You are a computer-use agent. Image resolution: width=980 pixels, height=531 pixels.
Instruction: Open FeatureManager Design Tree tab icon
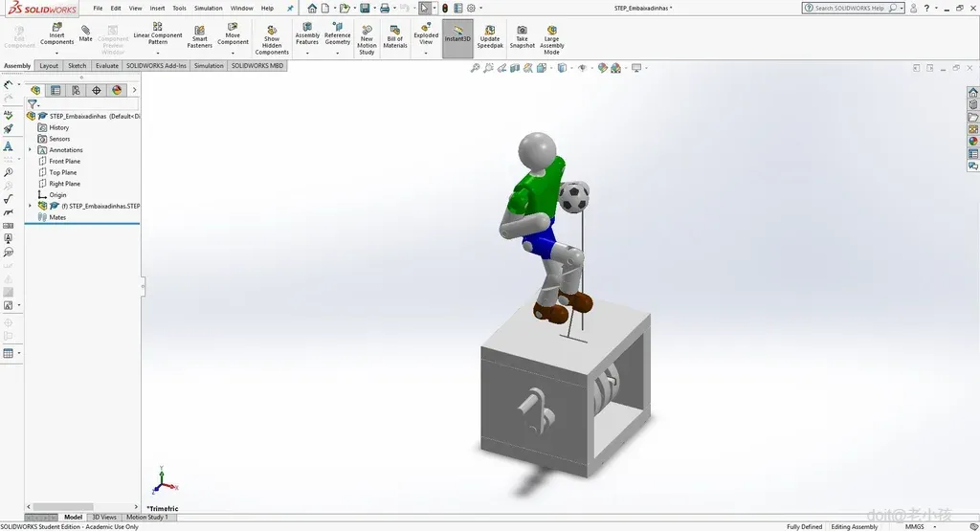click(35, 90)
